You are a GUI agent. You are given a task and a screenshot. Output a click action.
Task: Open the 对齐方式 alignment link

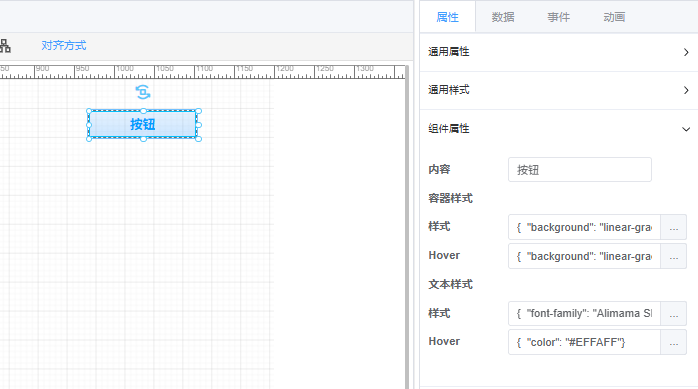coord(64,45)
